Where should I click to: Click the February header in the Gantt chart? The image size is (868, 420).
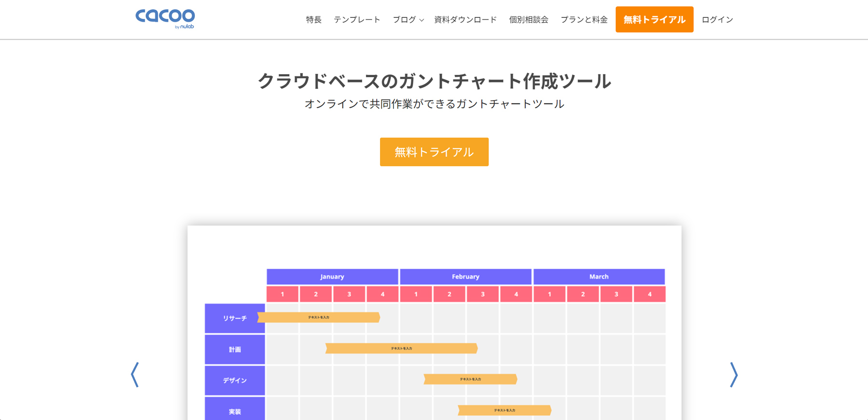coord(465,277)
